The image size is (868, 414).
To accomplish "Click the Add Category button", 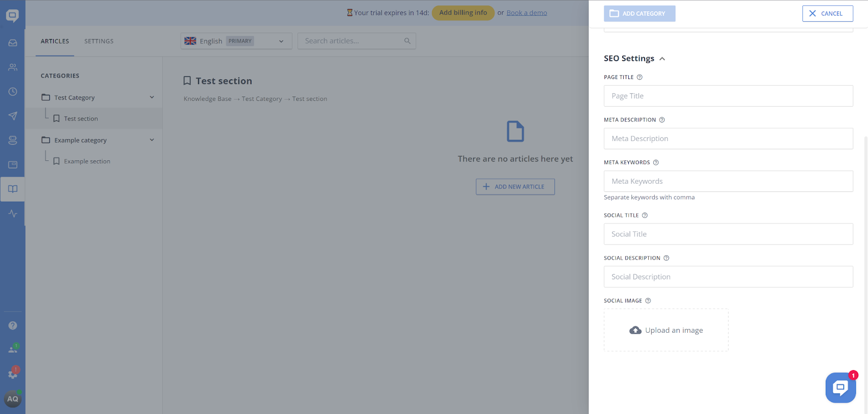I will point(639,14).
